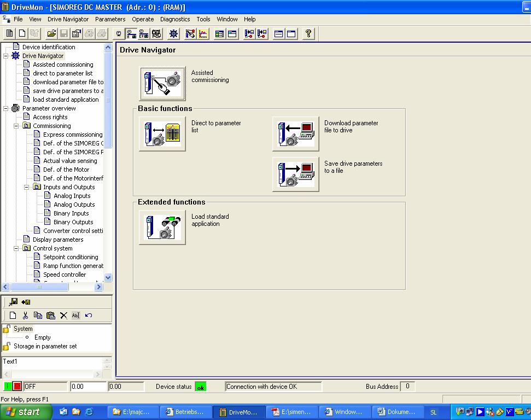The width and height of the screenshot is (531, 420).
Task: Open the Tools menu
Action: [203, 19]
